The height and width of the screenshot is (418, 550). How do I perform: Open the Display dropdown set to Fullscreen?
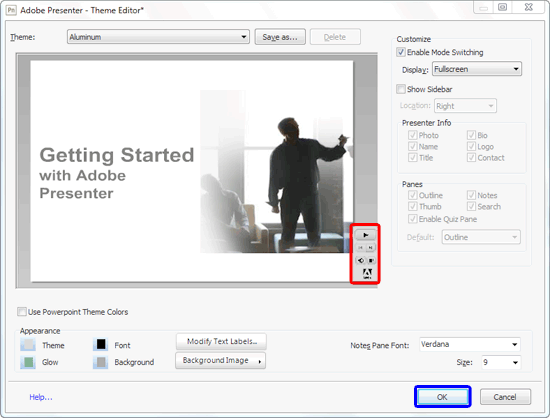[477, 69]
